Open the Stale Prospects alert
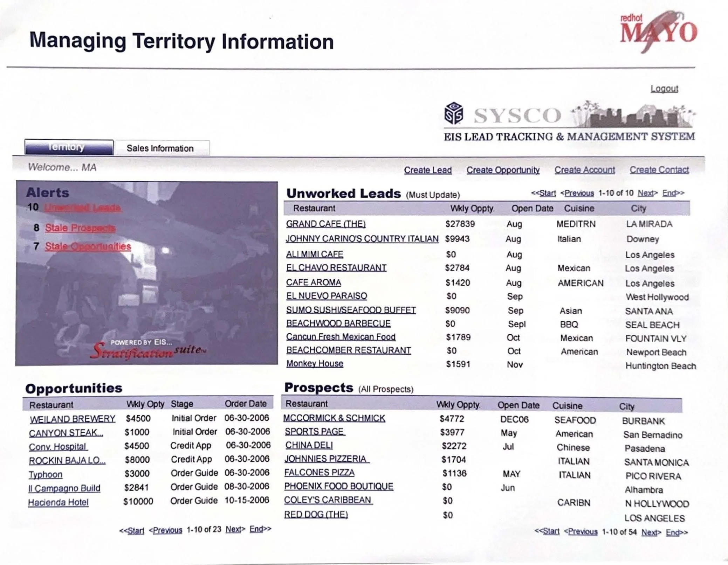728x565 pixels. pyautogui.click(x=80, y=228)
